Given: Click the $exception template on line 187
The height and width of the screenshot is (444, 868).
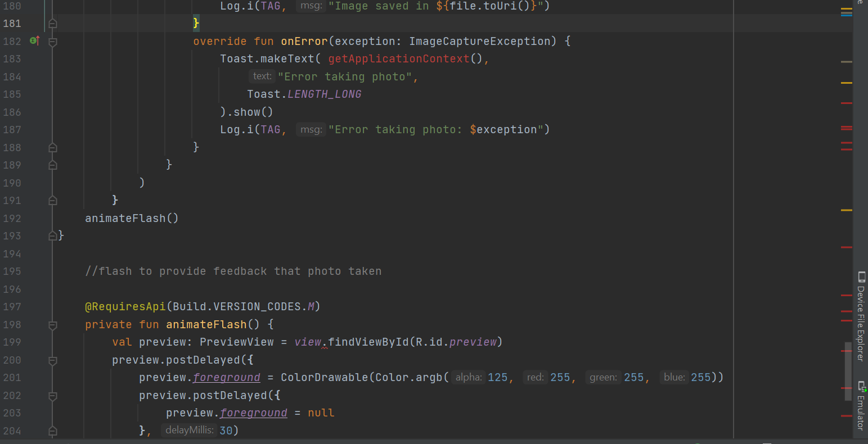Looking at the screenshot, I should coord(503,129).
